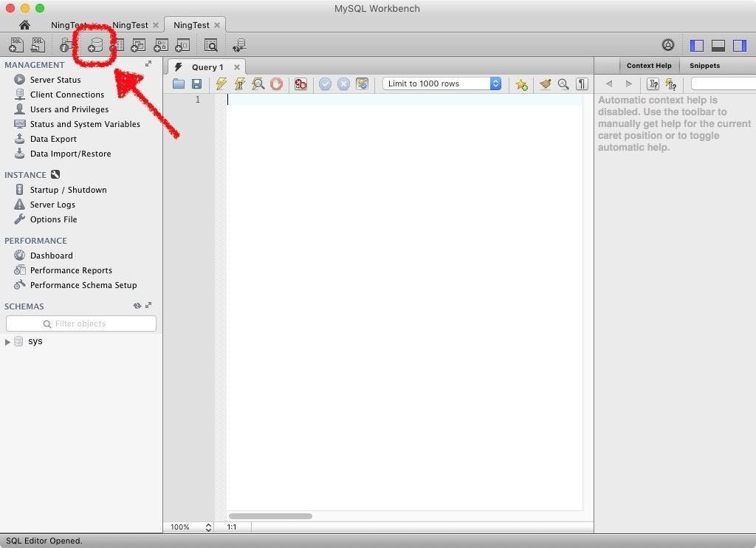756x548 pixels.
Task: Click reconnect to DBMS icon
Action: [x=239, y=45]
